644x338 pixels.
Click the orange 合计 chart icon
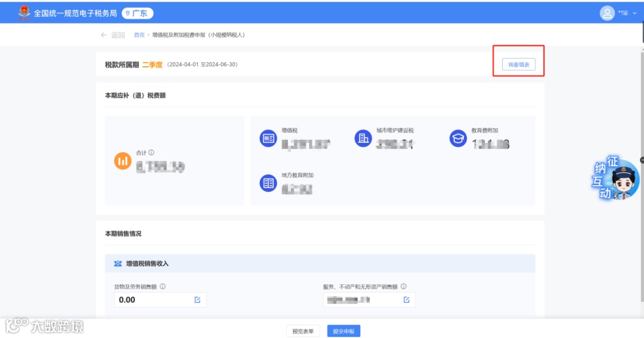122,161
